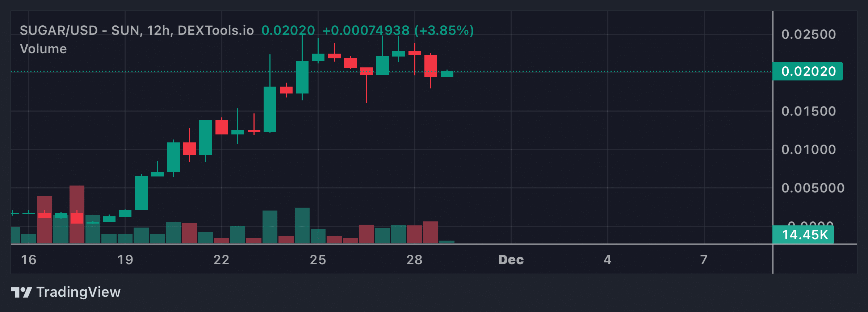Viewport: 868px width, 312px height.
Task: Click the 0.005000 price axis label
Action: 813,188
